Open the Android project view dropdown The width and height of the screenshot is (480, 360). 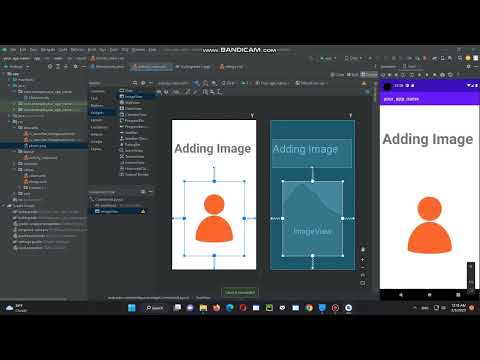point(17,67)
